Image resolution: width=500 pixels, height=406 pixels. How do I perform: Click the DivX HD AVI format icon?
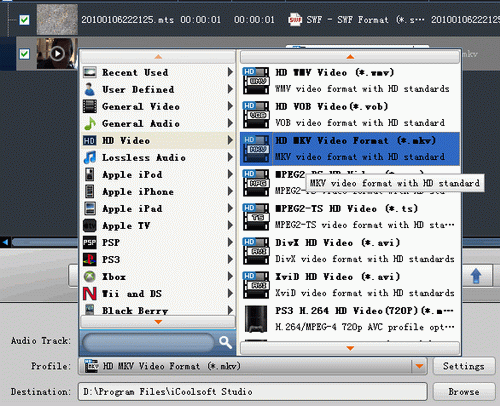coord(256,251)
